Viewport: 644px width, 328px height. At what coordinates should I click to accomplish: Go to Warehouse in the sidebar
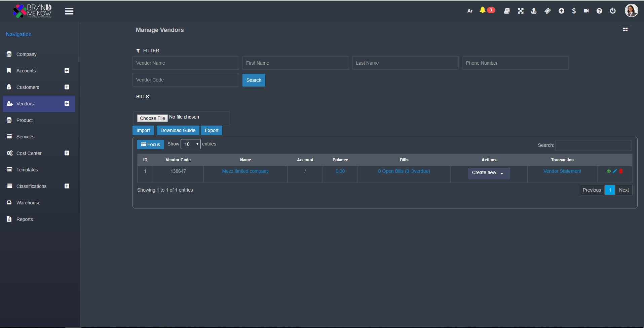pos(28,203)
